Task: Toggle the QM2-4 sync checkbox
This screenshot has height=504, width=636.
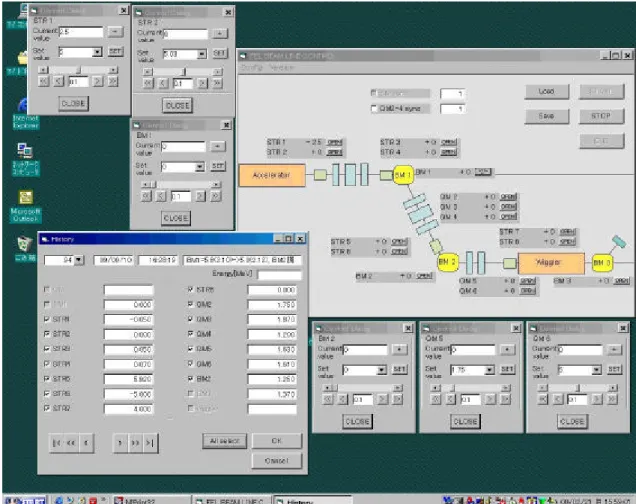Action: (x=374, y=108)
